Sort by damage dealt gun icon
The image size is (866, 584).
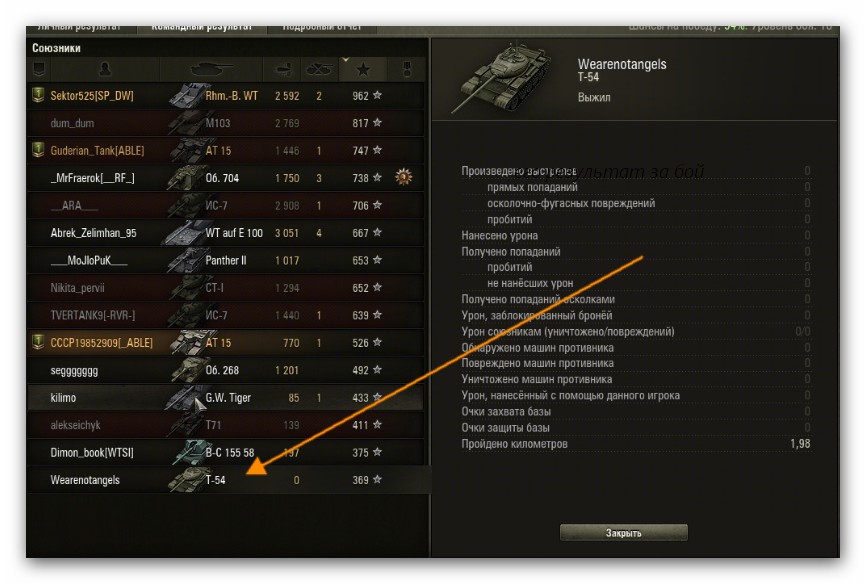tap(283, 69)
